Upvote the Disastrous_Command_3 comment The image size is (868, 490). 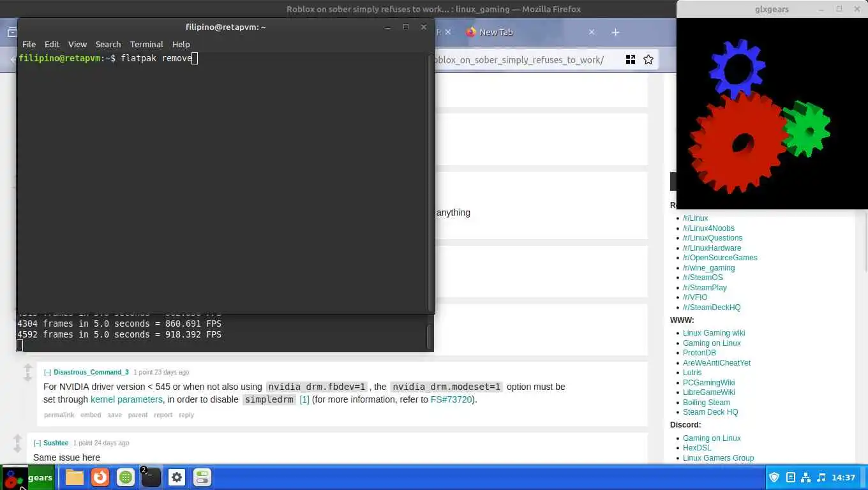pos(27,368)
